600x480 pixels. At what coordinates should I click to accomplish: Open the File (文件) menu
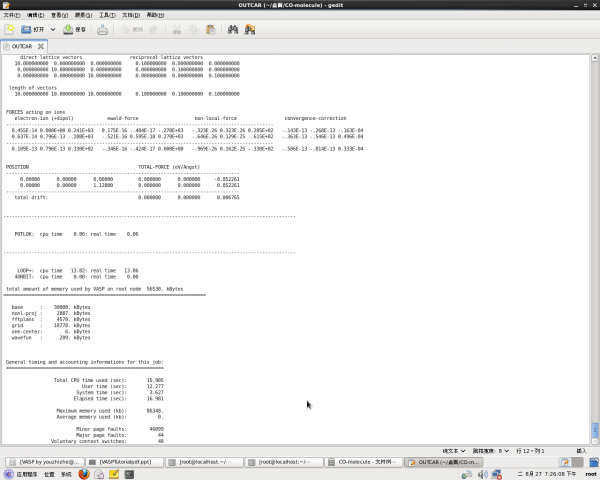pyautogui.click(x=12, y=15)
